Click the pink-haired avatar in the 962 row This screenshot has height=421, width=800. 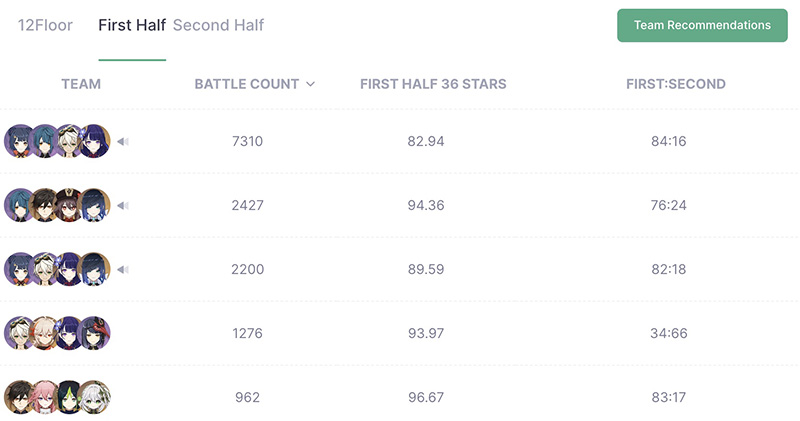[44, 397]
